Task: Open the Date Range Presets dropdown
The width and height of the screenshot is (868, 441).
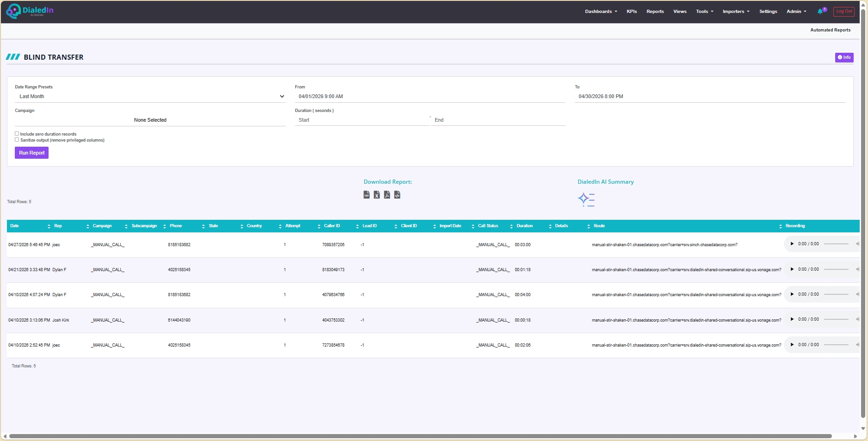Action: coord(150,97)
